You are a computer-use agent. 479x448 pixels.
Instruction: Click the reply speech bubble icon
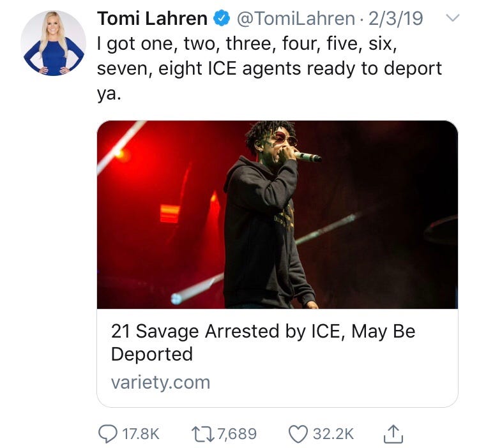pos(108,433)
